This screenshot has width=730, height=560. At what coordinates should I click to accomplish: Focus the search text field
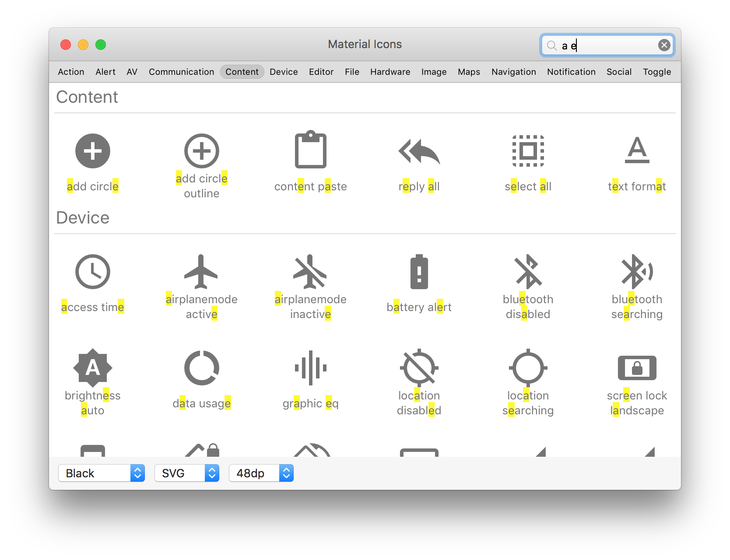coord(607,45)
